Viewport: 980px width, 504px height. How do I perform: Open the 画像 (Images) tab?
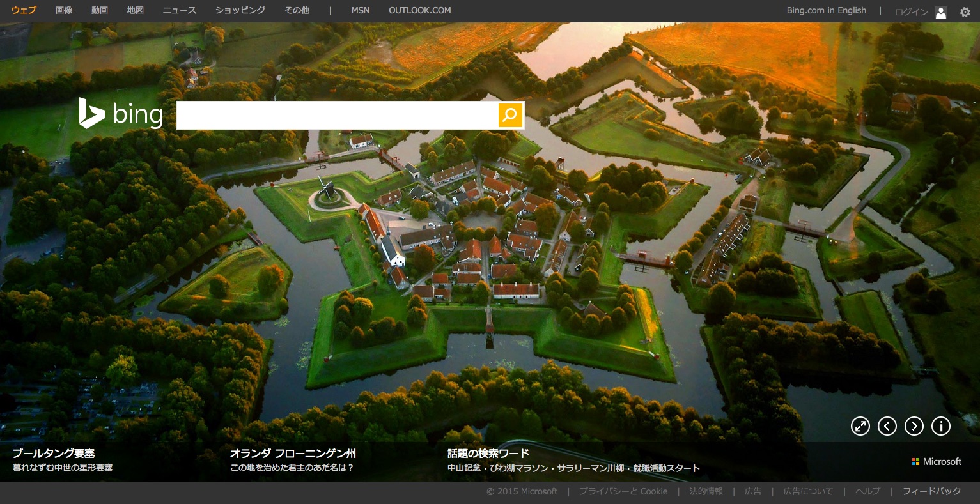point(64,10)
